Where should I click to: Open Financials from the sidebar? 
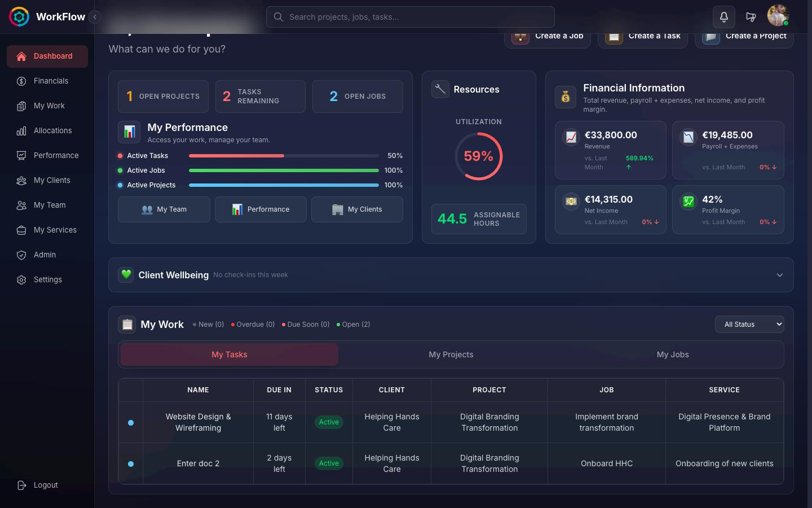tap(50, 81)
